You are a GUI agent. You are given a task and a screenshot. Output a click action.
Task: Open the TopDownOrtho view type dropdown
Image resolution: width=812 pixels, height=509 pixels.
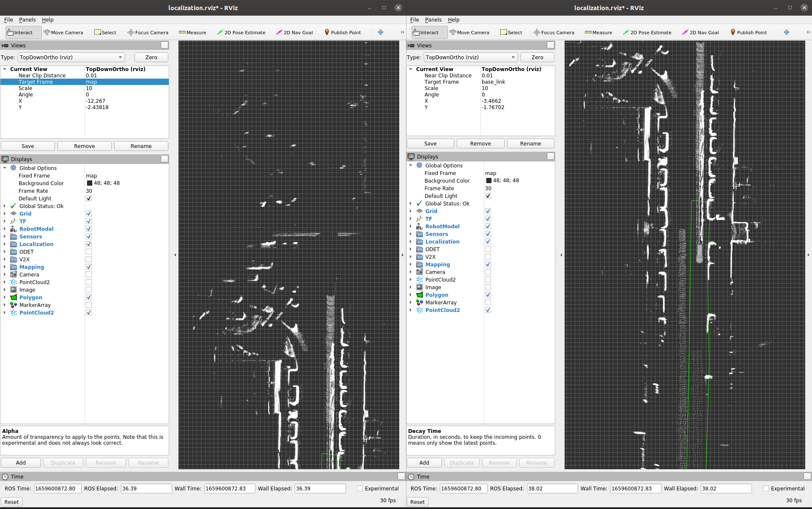121,57
